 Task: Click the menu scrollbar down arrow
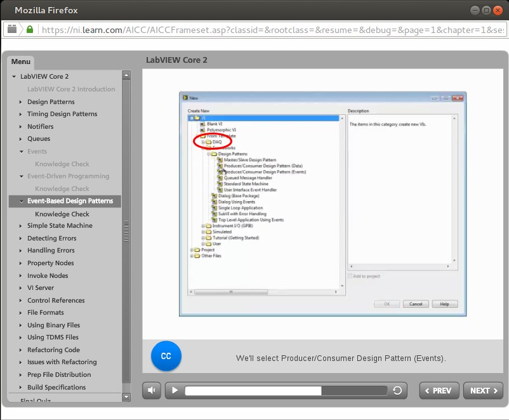(126, 397)
